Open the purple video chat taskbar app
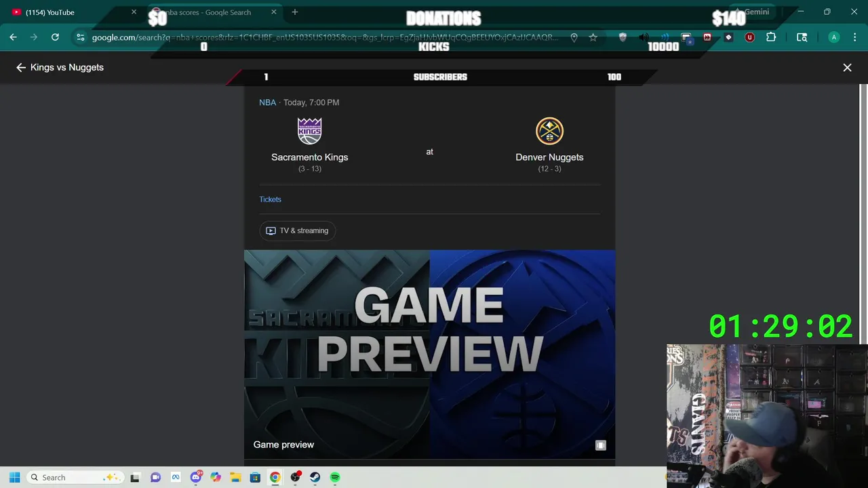The height and width of the screenshot is (488, 868). pos(155,477)
